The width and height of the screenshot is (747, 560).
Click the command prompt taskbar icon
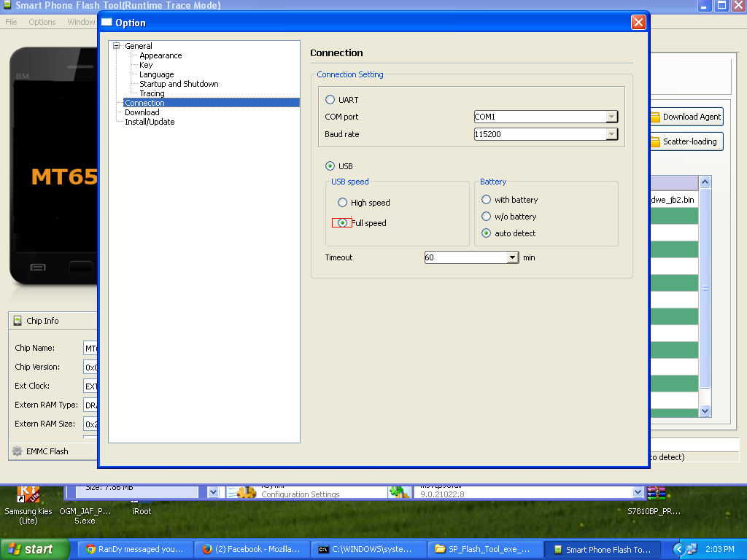323,550
